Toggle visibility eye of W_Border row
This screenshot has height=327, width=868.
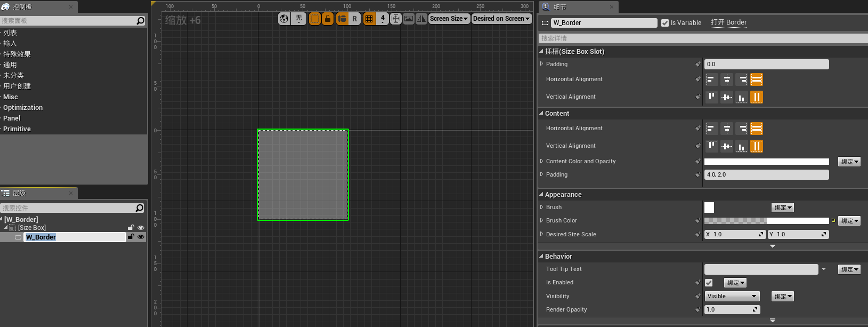pos(141,237)
